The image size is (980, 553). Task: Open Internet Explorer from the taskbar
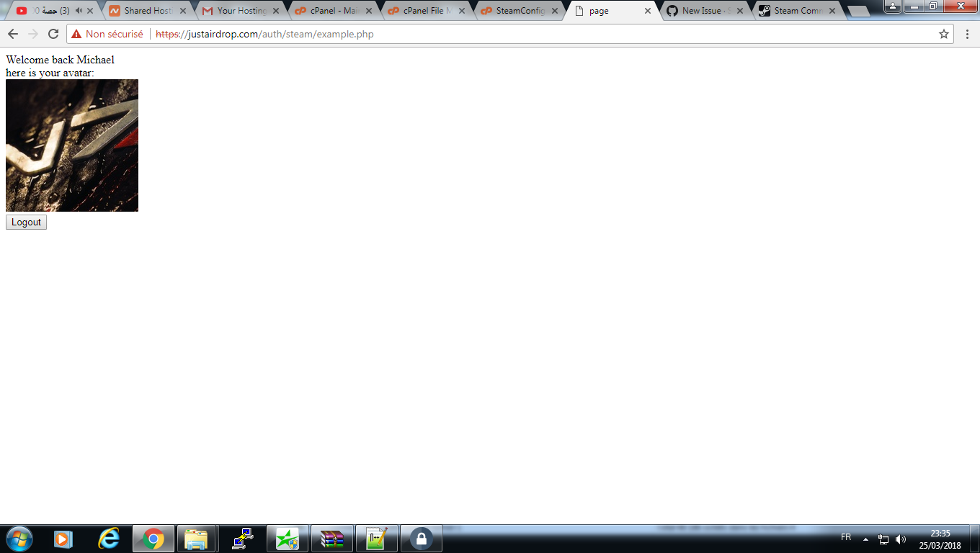tap(109, 539)
